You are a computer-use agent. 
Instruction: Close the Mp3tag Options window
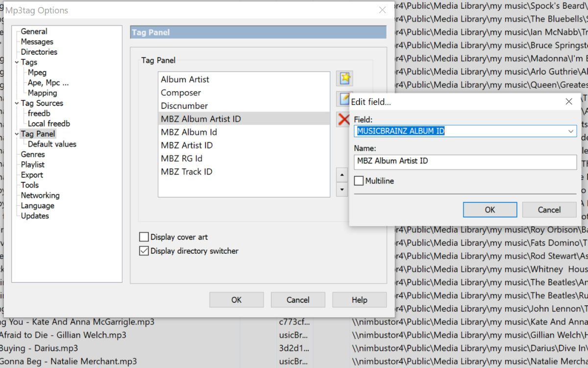[382, 10]
